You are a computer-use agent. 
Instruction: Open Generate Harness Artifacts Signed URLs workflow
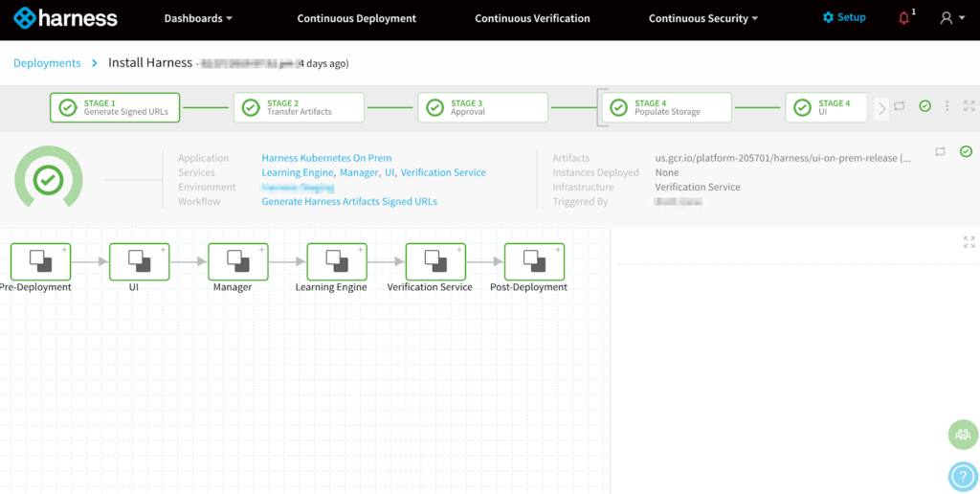pyautogui.click(x=349, y=201)
